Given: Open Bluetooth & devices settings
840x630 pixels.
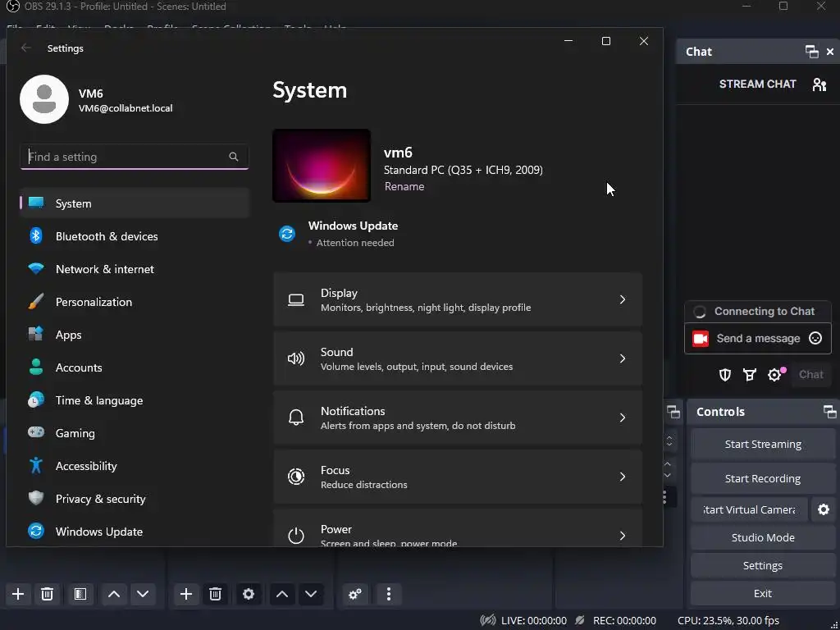Looking at the screenshot, I should click(x=135, y=236).
